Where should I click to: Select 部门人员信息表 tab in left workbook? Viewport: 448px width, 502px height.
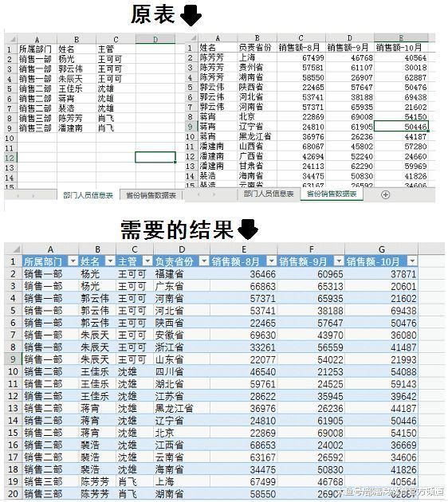coord(88,195)
